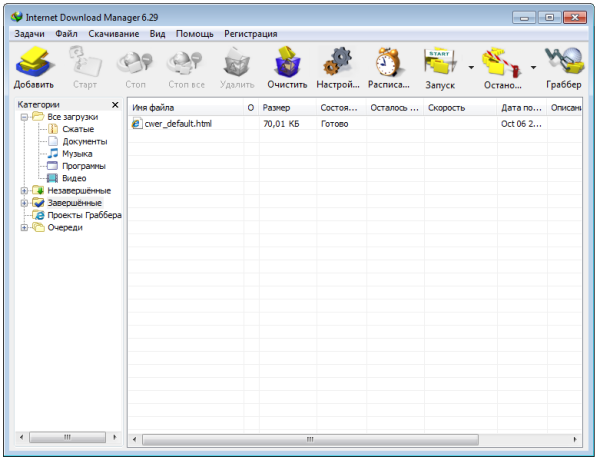Click the Очистить toolbar icon
The width and height of the screenshot is (600, 460).
click(x=287, y=62)
